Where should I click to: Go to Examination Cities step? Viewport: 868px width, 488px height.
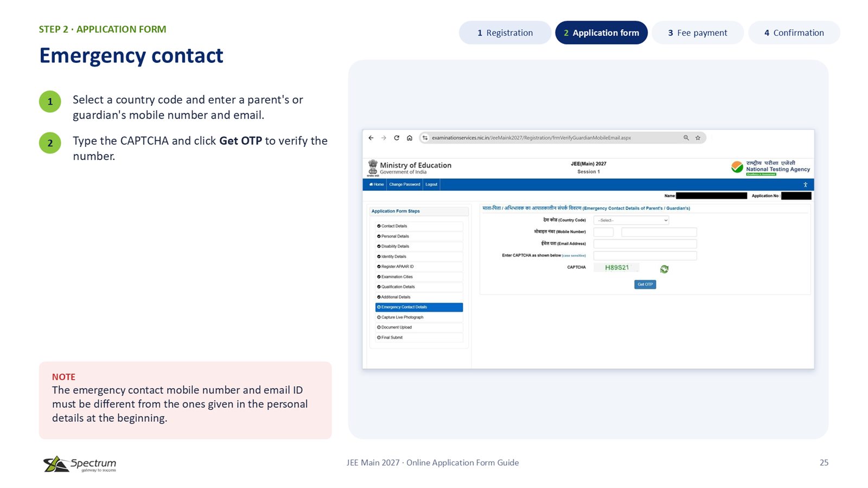coord(419,277)
